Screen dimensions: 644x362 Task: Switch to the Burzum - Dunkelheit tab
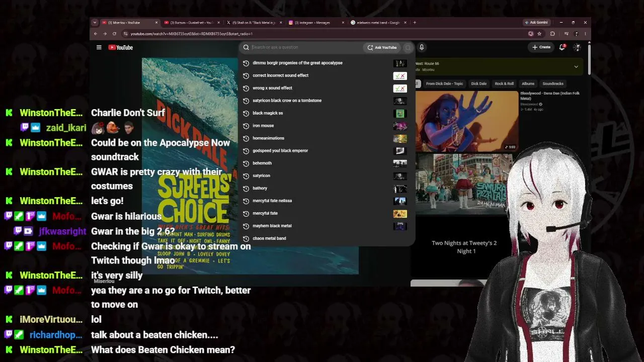[x=191, y=23]
